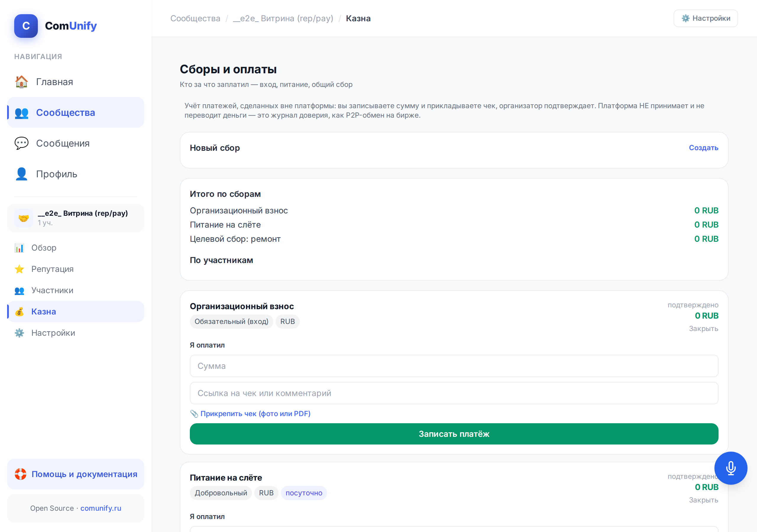Click Сообщества in the breadcrumb

(195, 18)
